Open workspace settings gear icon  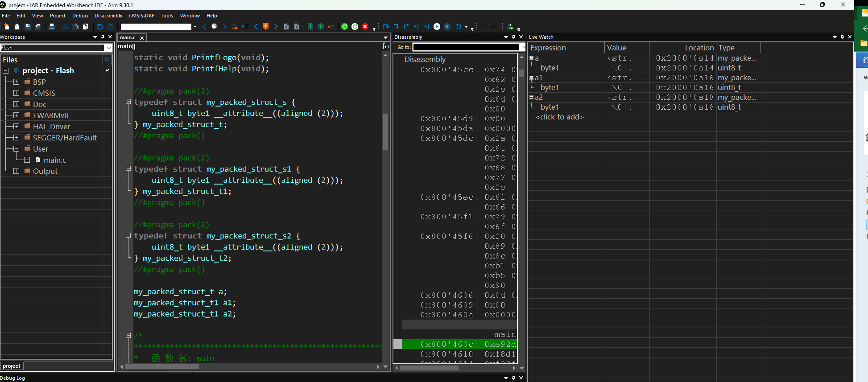pos(107,59)
